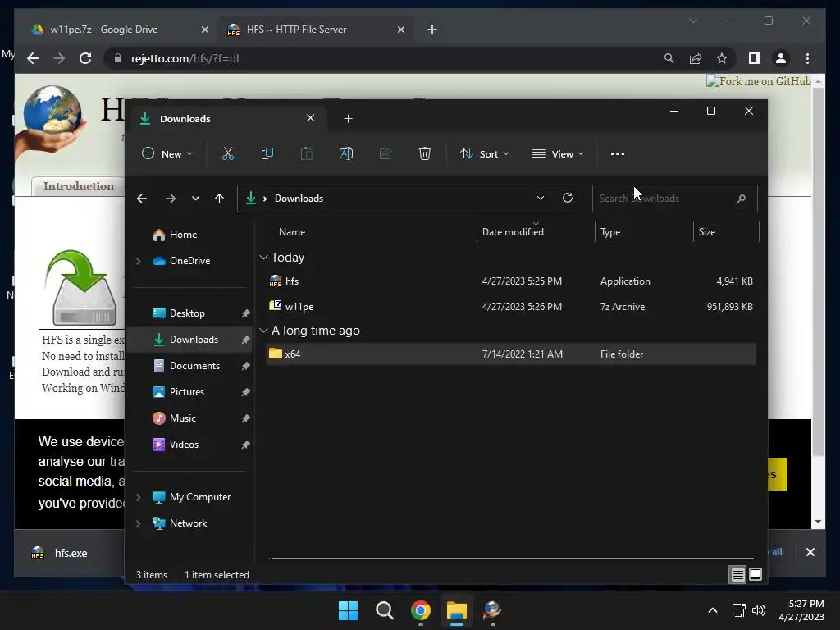Image resolution: width=840 pixels, height=630 pixels.
Task: Collapse the Today group
Action: point(263,258)
